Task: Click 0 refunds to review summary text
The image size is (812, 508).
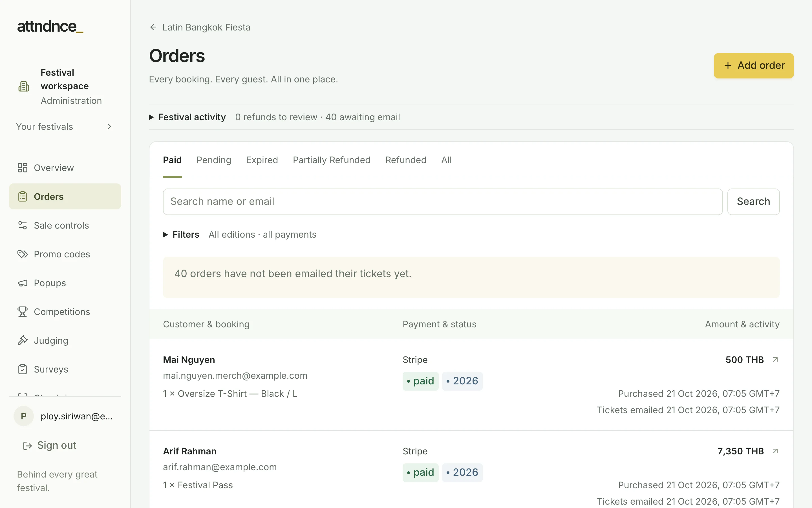Action: tap(276, 117)
